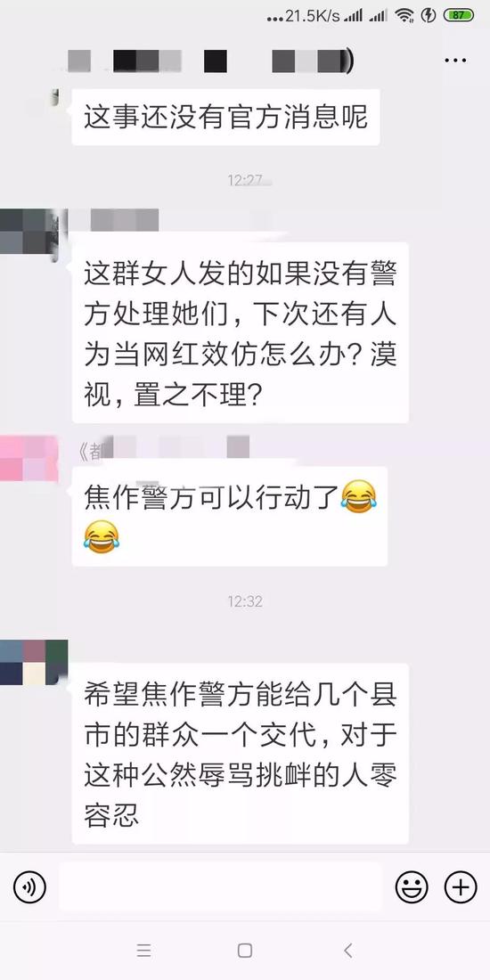Open the gray pixelated avatar above 这群女人 message
The image size is (490, 980).
point(29,232)
